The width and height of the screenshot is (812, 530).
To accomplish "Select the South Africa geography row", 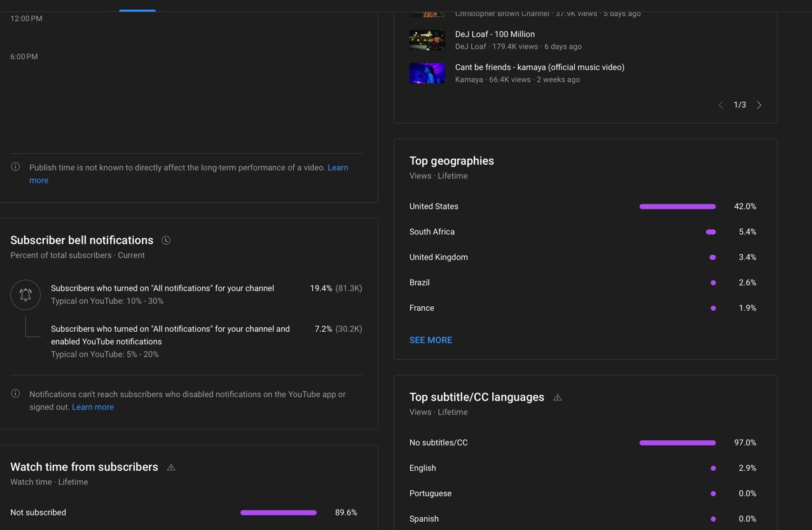I will [x=583, y=232].
